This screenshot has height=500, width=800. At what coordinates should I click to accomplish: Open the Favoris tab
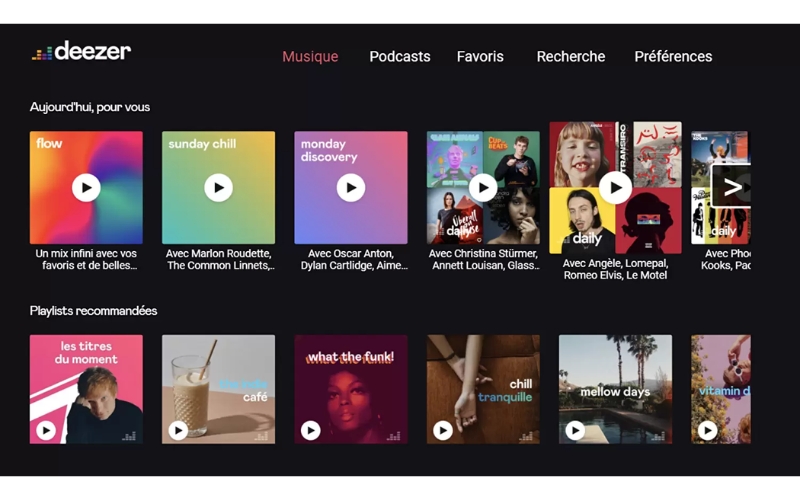[x=480, y=57]
